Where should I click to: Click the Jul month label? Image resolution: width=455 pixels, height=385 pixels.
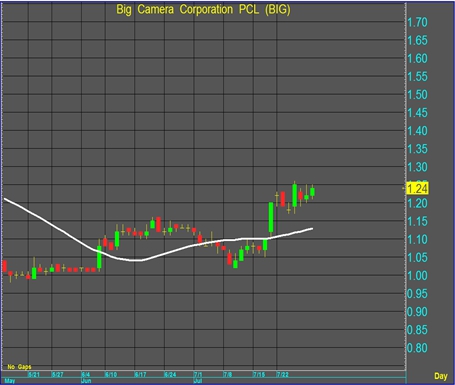(198, 381)
